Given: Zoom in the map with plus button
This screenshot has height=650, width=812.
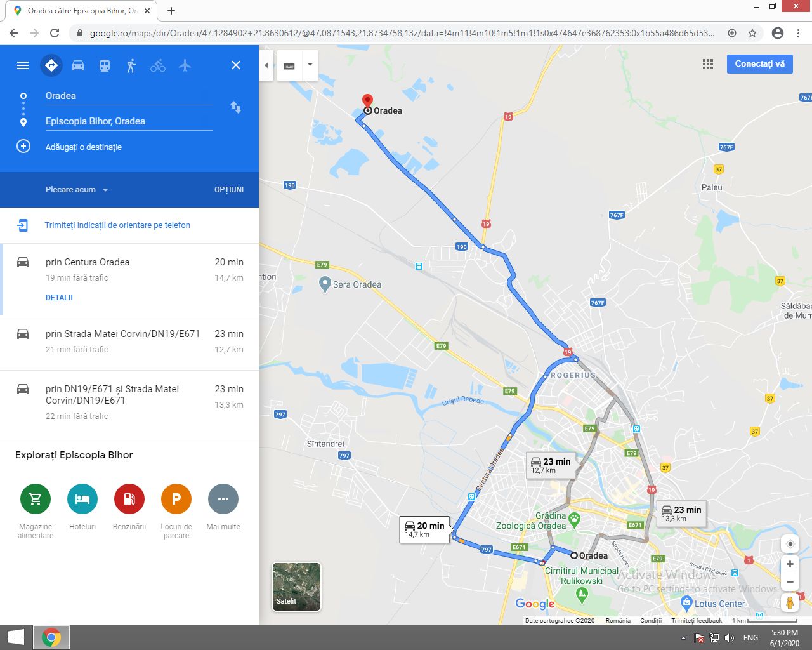Looking at the screenshot, I should [790, 564].
